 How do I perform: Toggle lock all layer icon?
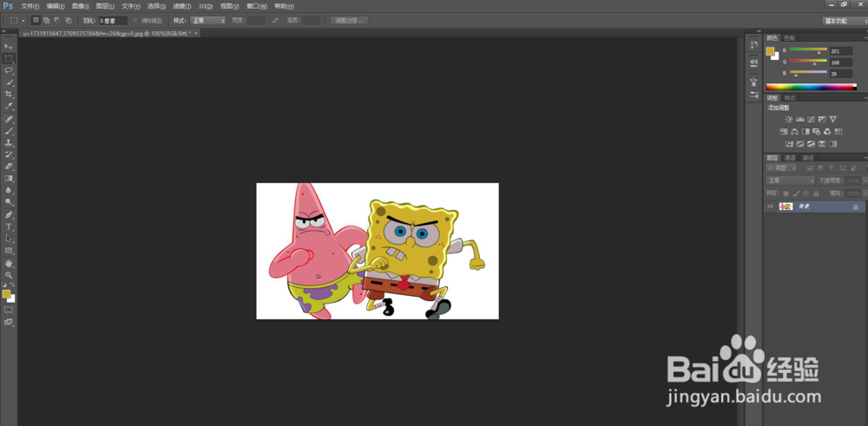click(x=816, y=193)
